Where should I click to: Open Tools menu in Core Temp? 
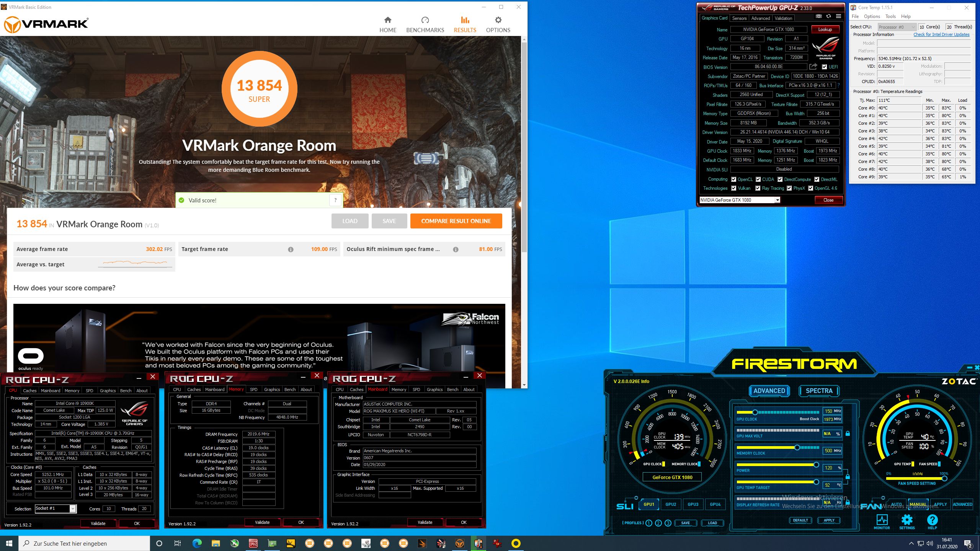pos(890,16)
